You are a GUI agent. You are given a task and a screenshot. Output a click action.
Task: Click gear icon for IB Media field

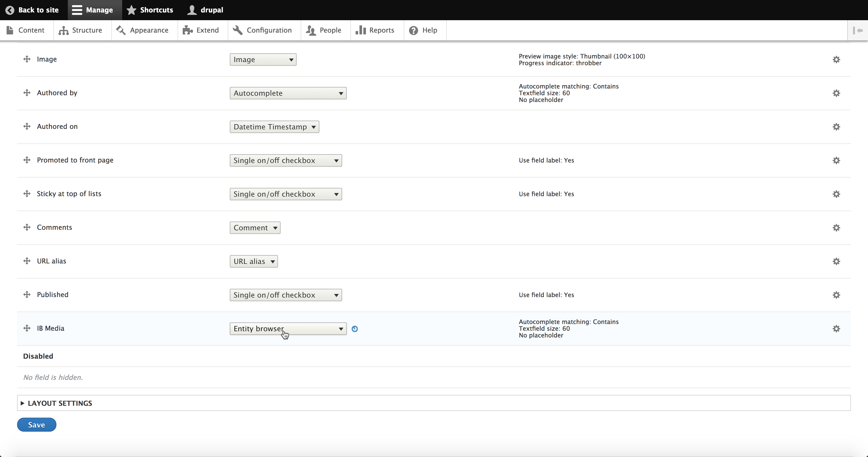[x=836, y=329]
